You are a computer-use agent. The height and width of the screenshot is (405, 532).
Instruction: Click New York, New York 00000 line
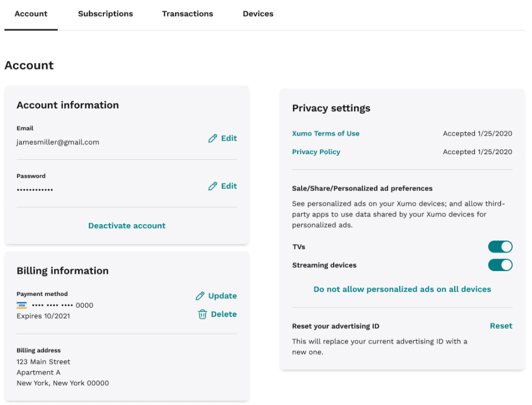(63, 383)
